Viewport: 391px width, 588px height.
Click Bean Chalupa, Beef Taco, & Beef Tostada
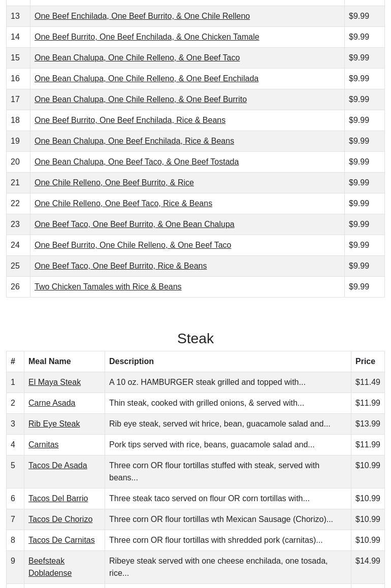[x=136, y=161]
